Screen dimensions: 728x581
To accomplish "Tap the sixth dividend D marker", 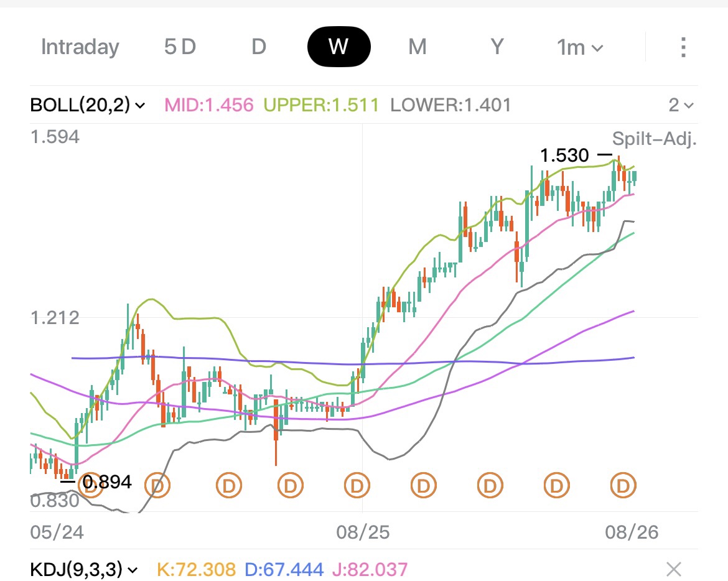I will (x=424, y=485).
